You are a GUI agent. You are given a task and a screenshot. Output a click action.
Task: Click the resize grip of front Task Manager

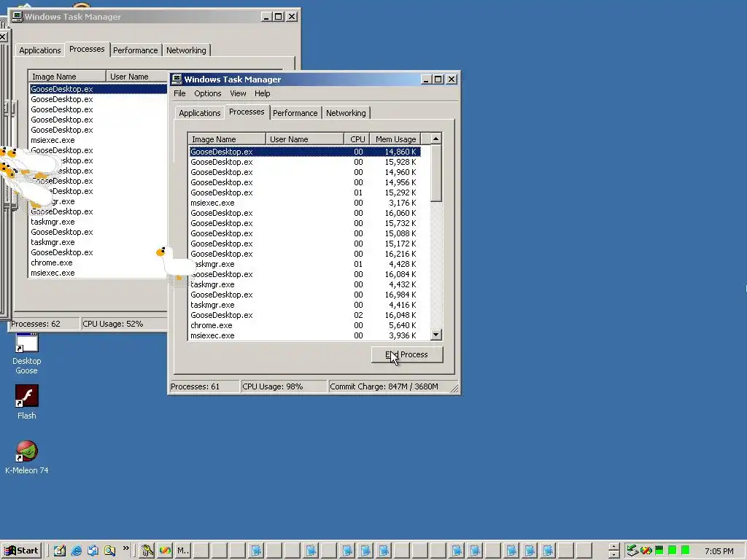pos(454,389)
